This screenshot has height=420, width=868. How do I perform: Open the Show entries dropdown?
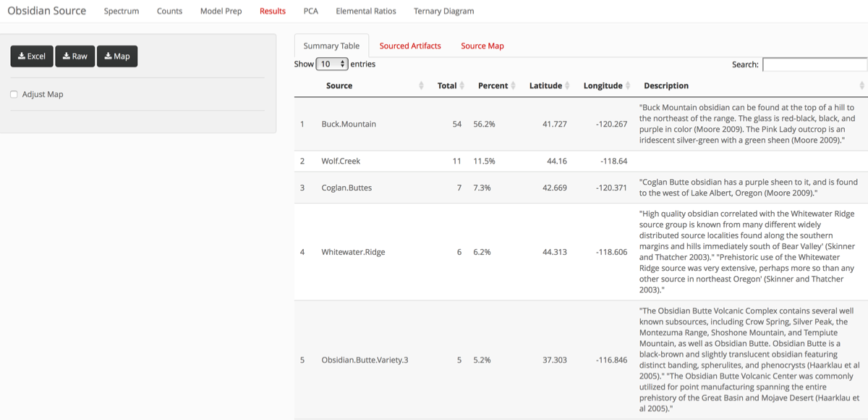[x=332, y=64]
